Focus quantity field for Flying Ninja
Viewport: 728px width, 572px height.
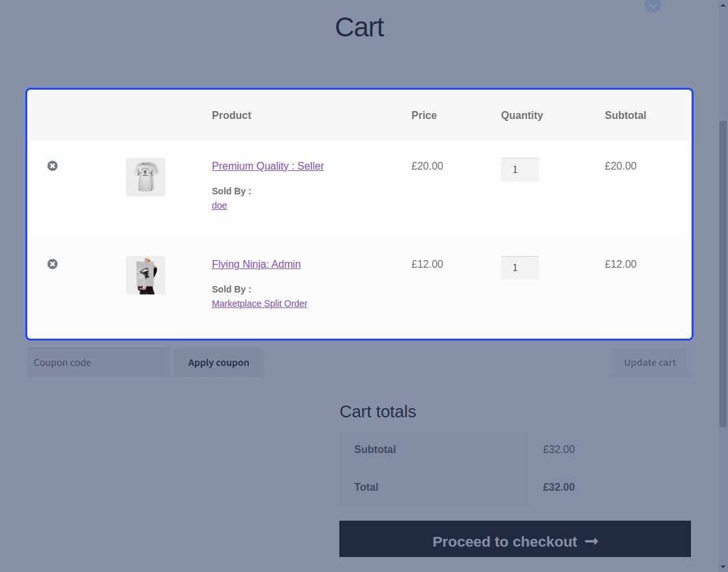[x=519, y=268]
